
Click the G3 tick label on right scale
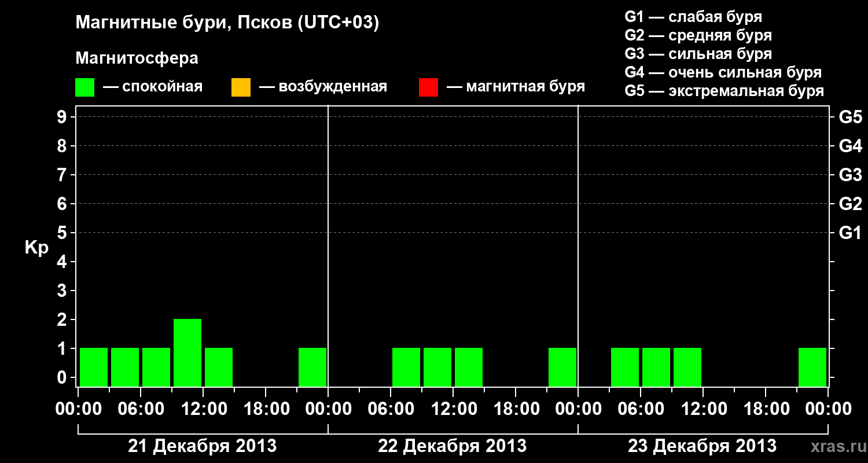850,175
